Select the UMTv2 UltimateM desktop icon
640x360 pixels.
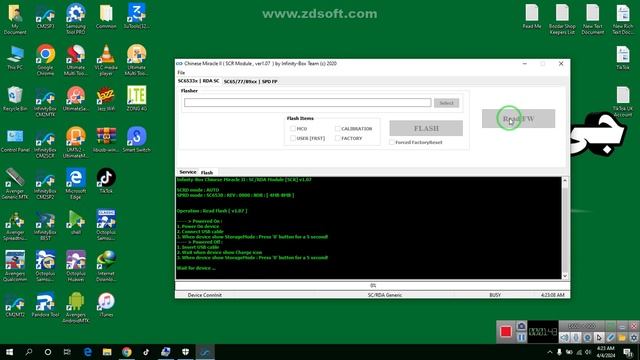point(76,142)
